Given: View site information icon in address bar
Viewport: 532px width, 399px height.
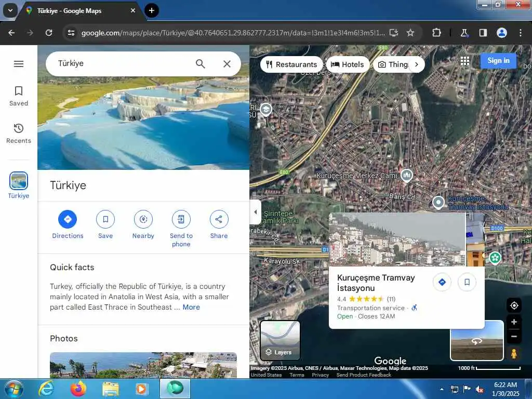Looking at the screenshot, I should [71, 33].
